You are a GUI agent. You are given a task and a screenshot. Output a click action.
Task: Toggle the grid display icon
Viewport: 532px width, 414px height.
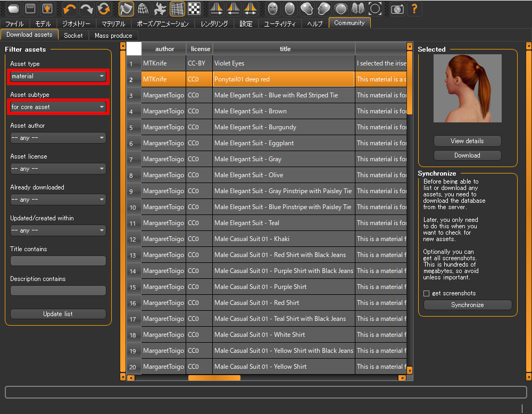tap(177, 9)
